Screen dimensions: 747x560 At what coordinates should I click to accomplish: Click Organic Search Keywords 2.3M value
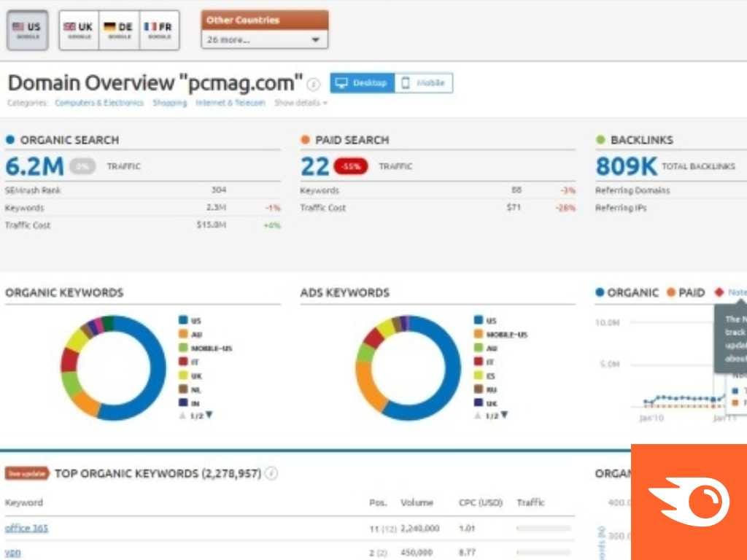[216, 207]
